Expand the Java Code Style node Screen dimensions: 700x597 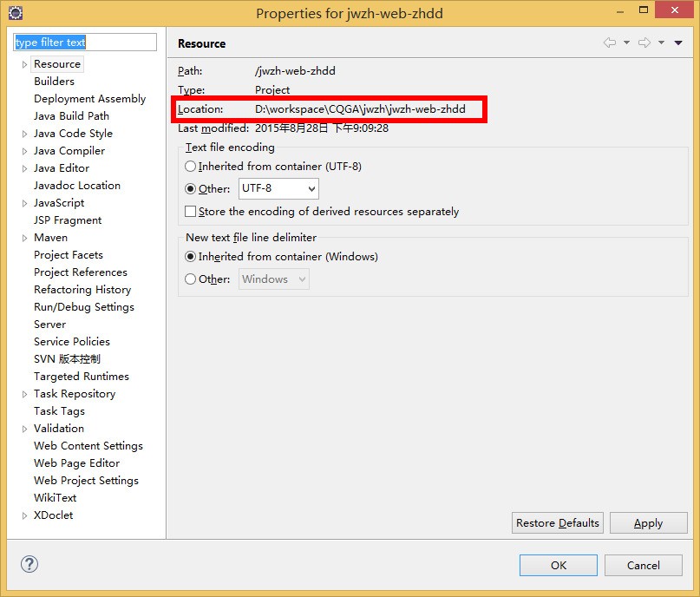(24, 134)
